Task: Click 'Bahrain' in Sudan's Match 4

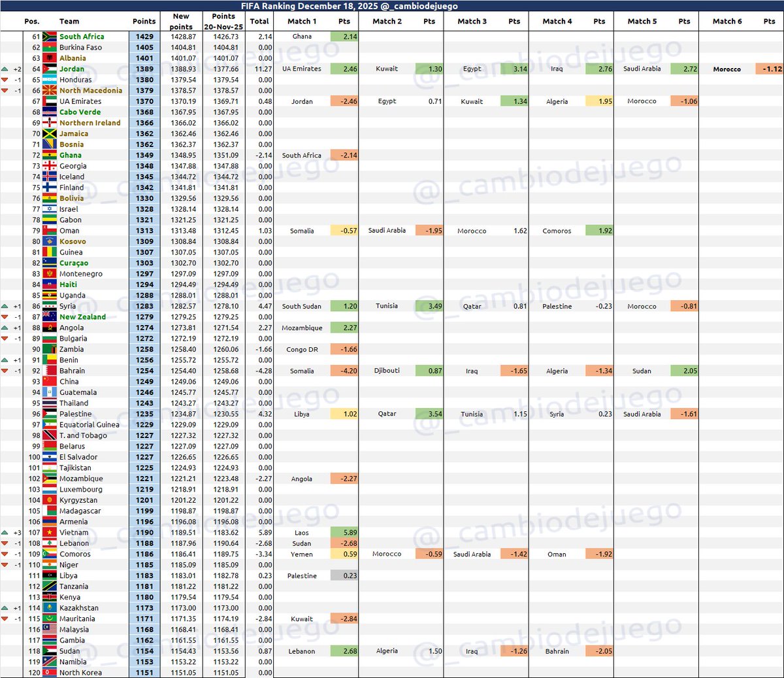Action: coord(557,651)
